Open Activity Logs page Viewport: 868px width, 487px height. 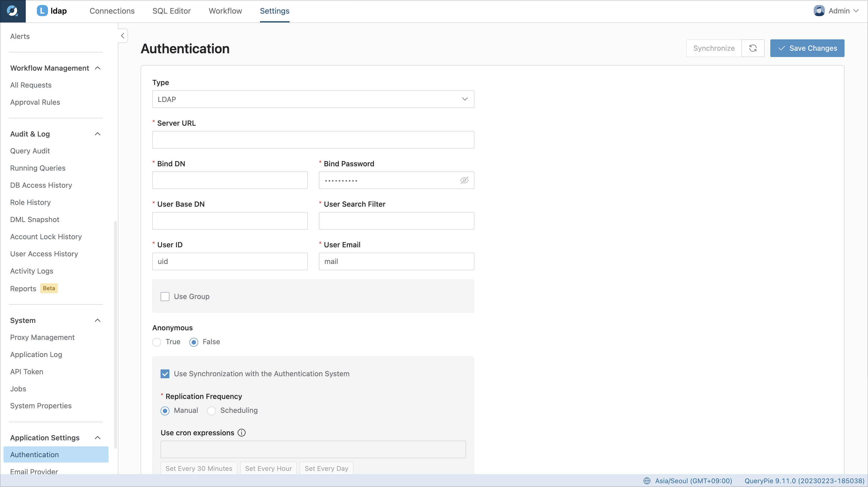(x=32, y=271)
